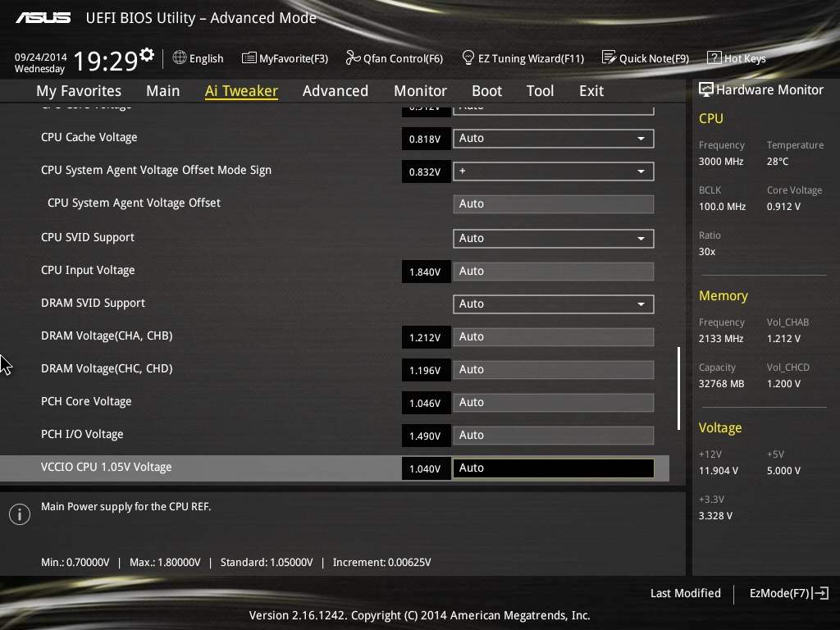The image size is (840, 630).
Task: Open the Tool tab
Action: [540, 91]
